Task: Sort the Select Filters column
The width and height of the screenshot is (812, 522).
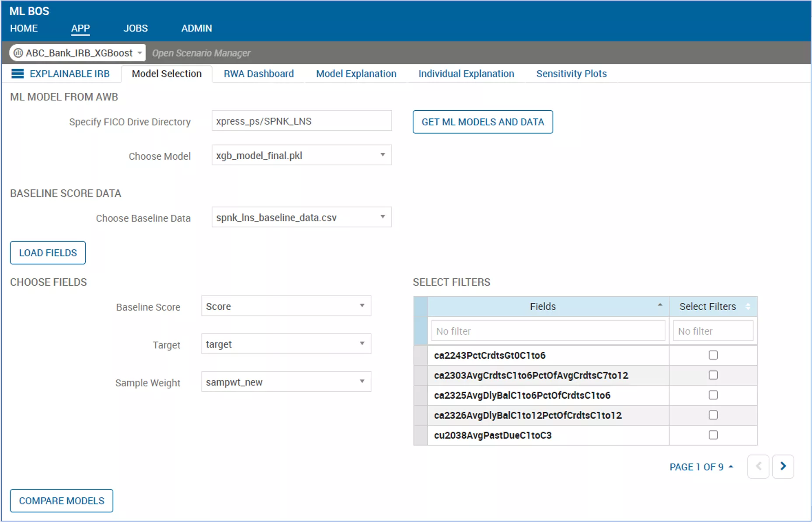Action: 748,306
